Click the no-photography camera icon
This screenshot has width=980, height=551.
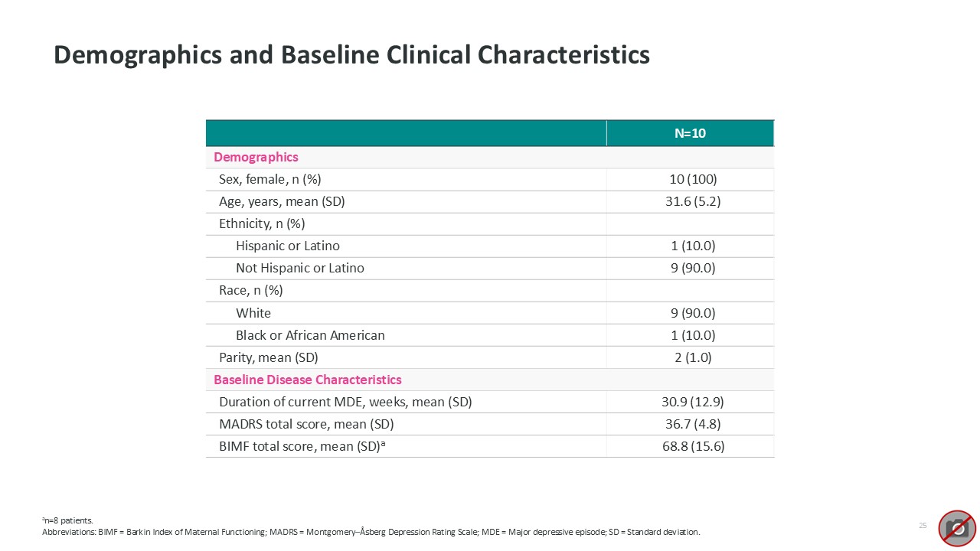coord(957,528)
